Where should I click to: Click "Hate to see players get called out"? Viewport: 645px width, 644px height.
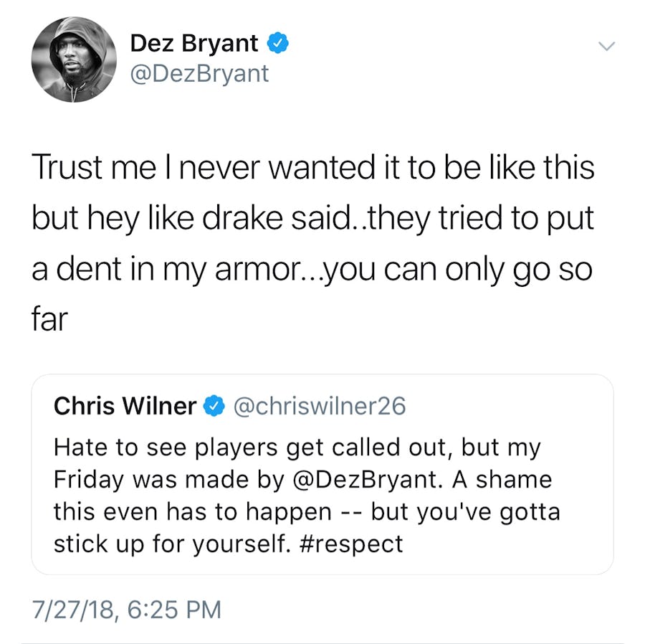click(x=252, y=448)
